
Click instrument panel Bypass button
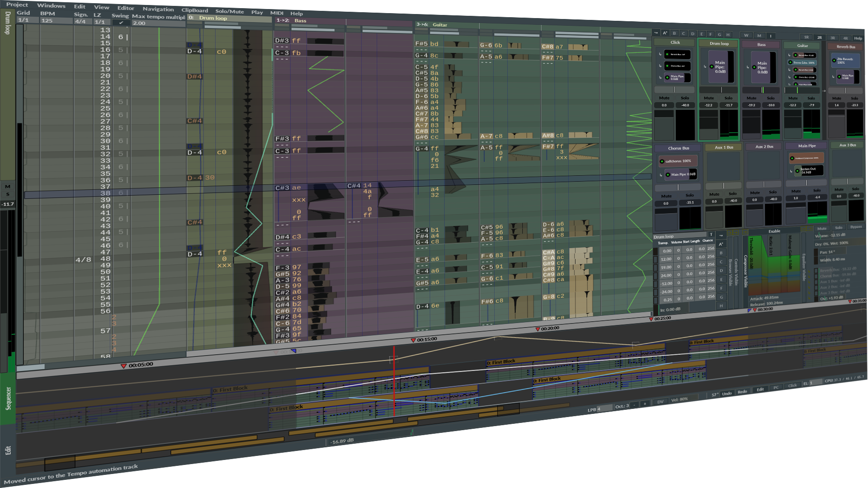856,227
